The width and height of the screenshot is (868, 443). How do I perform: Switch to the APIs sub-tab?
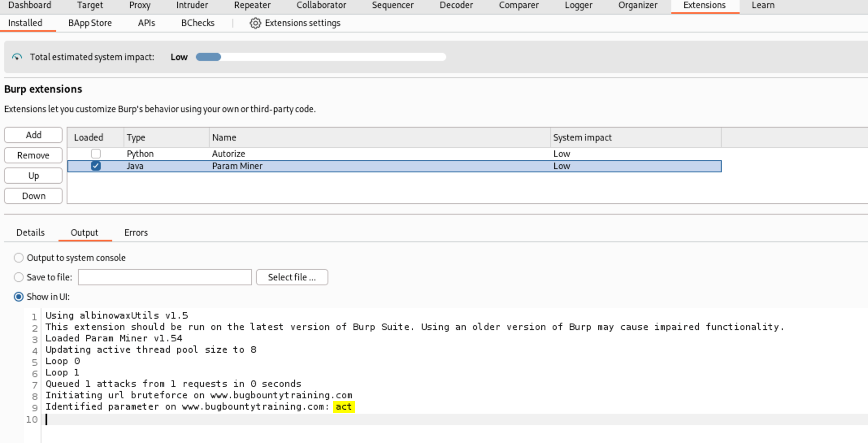pyautogui.click(x=146, y=23)
